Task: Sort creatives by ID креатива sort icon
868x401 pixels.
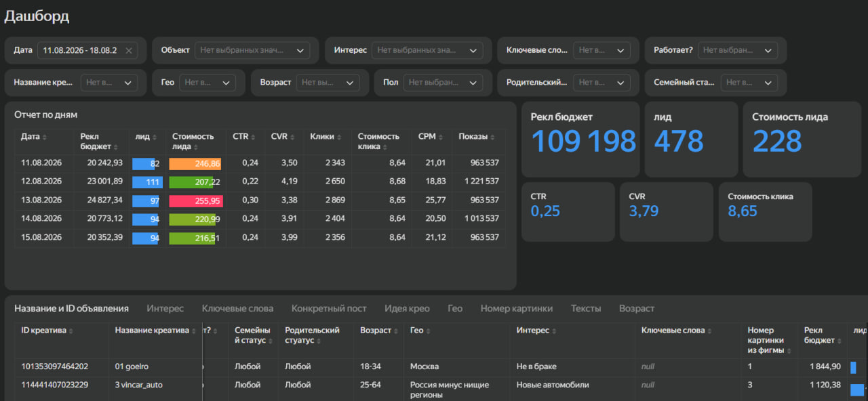Action: tap(71, 331)
